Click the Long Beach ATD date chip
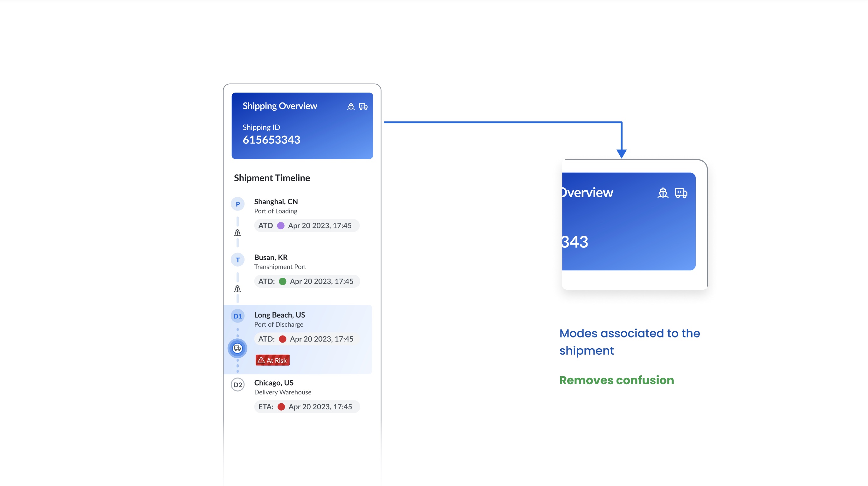Screen dimensions: 868x486 pos(307,339)
